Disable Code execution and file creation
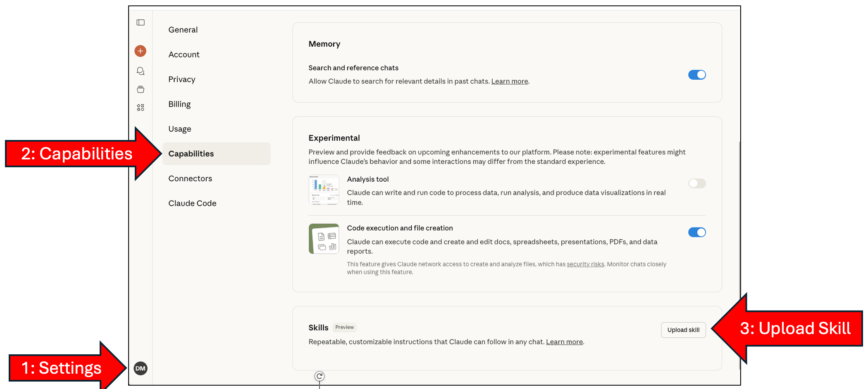868x389 pixels. (697, 232)
